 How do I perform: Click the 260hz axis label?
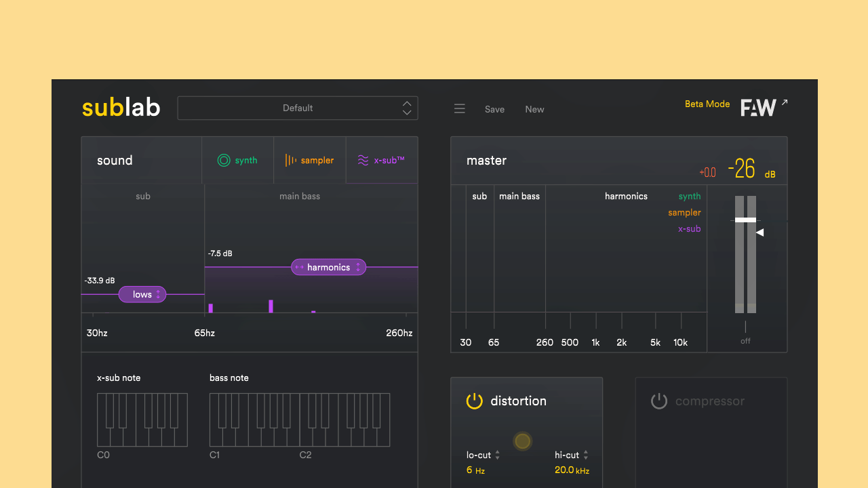(x=399, y=333)
